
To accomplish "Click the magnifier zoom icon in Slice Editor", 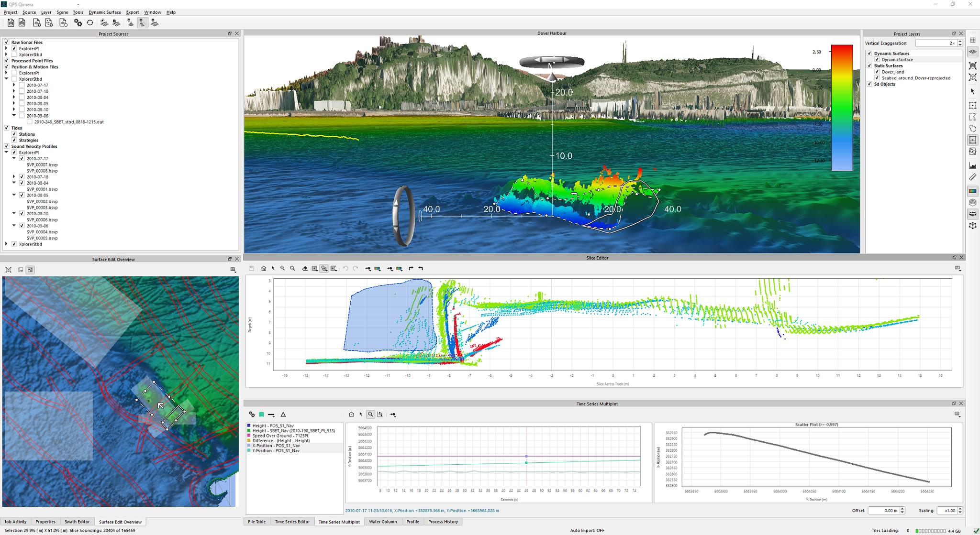I will click(292, 269).
